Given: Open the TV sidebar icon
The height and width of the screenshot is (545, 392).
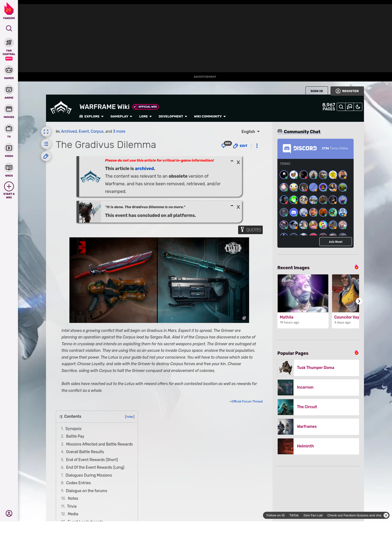Looking at the screenshot, I should [x=9, y=128].
